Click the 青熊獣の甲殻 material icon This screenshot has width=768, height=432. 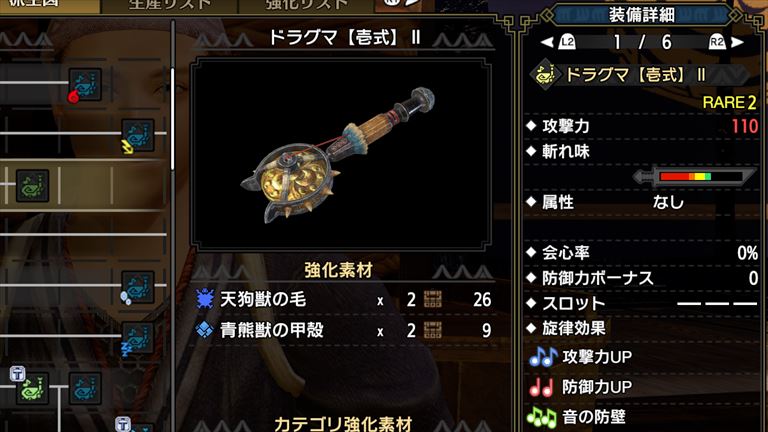point(204,330)
